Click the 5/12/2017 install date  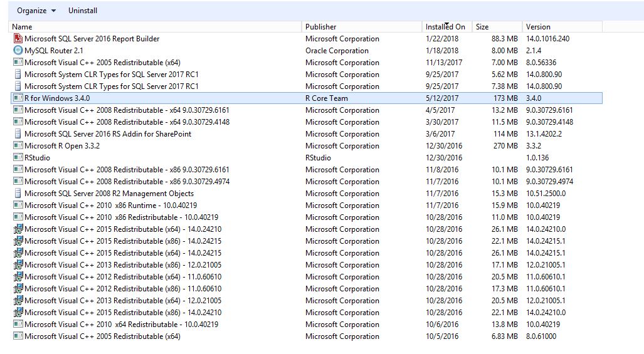coord(442,98)
